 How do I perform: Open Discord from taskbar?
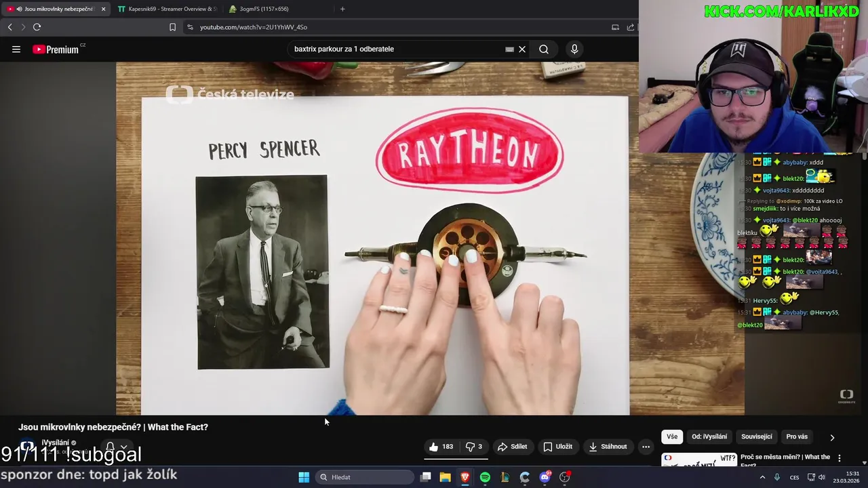tap(545, 477)
